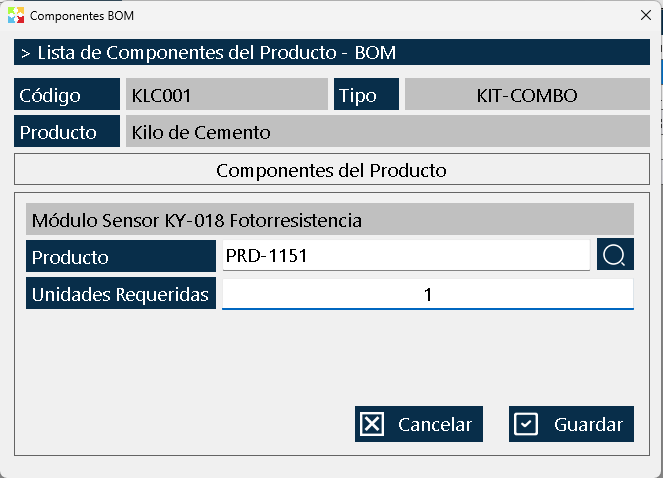Dismiss changes with the Cancelar button
The image size is (663, 478).
click(419, 424)
